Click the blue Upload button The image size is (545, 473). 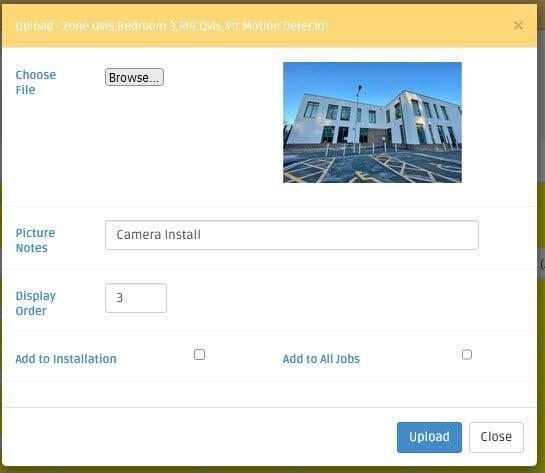pyautogui.click(x=429, y=437)
